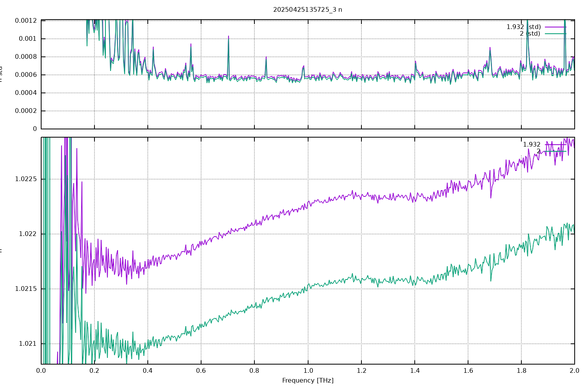Click the 1.0215 y-axis tick label
The width and height of the screenshot is (588, 392).
tap(26, 289)
